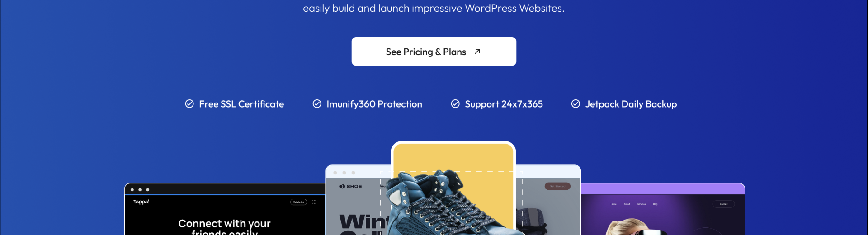Select Services in the purple mockup nav
The height and width of the screenshot is (235, 868).
[641, 204]
